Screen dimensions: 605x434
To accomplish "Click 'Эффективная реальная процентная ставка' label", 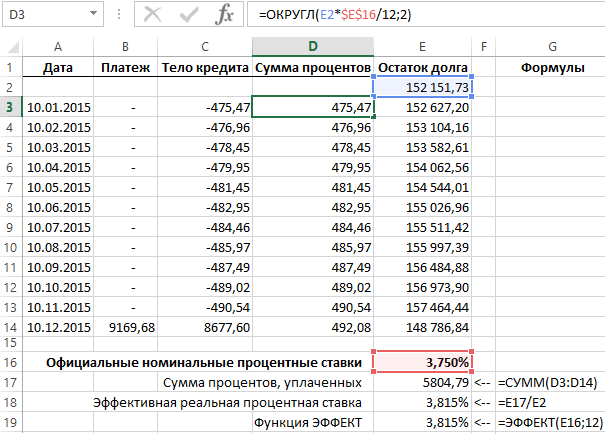I will tap(227, 403).
